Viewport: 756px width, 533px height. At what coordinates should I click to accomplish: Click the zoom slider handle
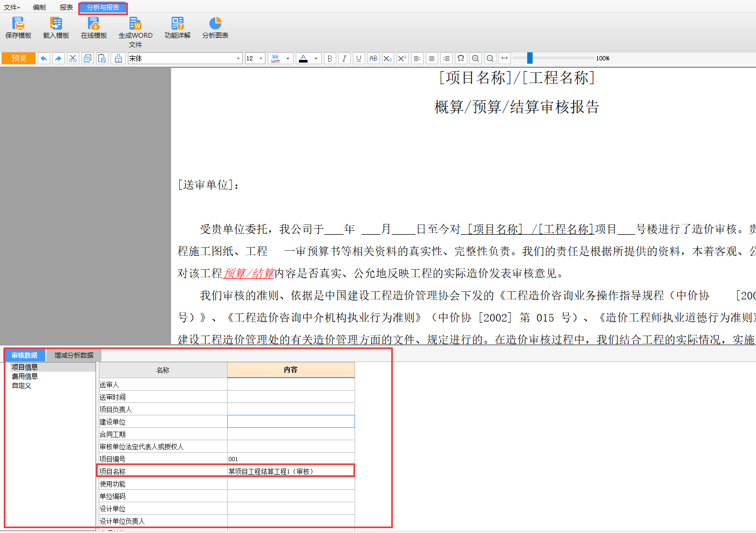click(530, 58)
